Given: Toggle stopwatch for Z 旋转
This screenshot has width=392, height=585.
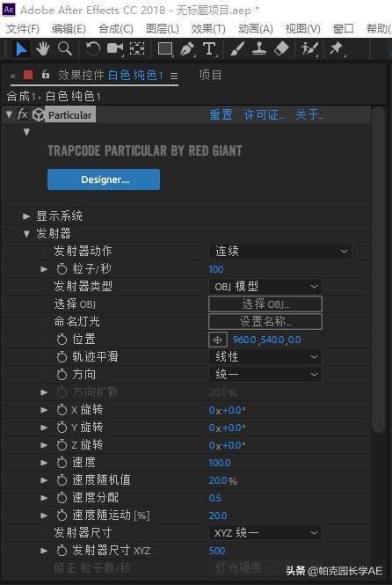Looking at the screenshot, I should (x=62, y=445).
